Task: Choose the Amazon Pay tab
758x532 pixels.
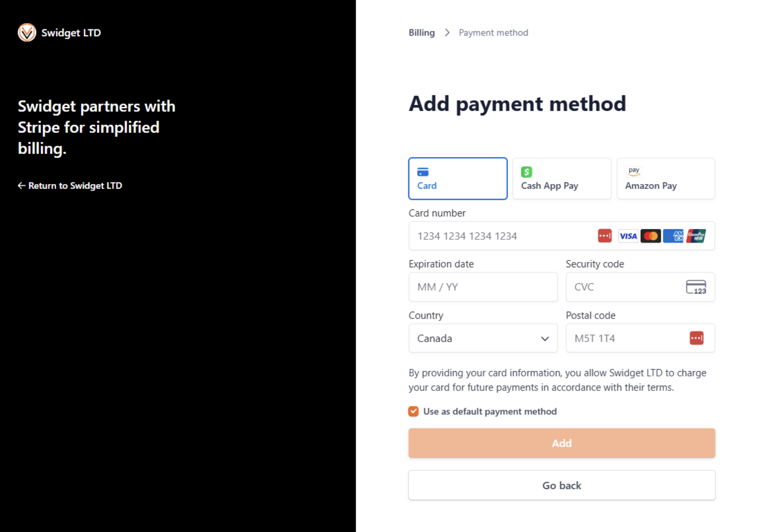Action: [x=666, y=179]
